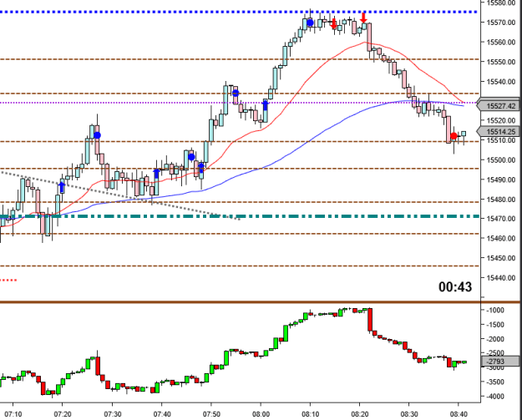Viewport: 522px width, 420px height.
Task: Click the 00:43 bar countdown timer
Action: coord(454,286)
